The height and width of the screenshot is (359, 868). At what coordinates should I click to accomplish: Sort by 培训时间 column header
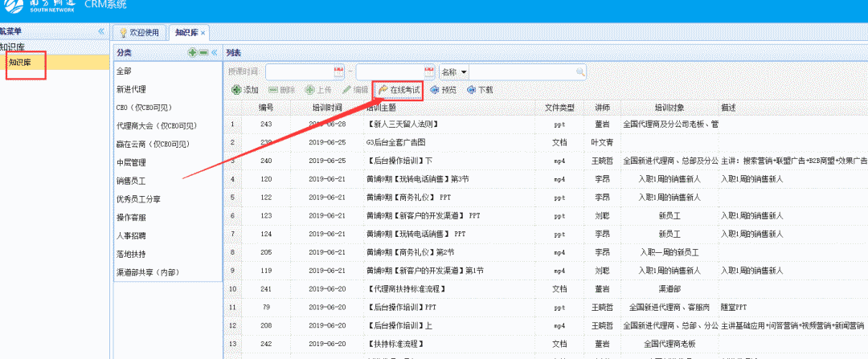click(327, 108)
